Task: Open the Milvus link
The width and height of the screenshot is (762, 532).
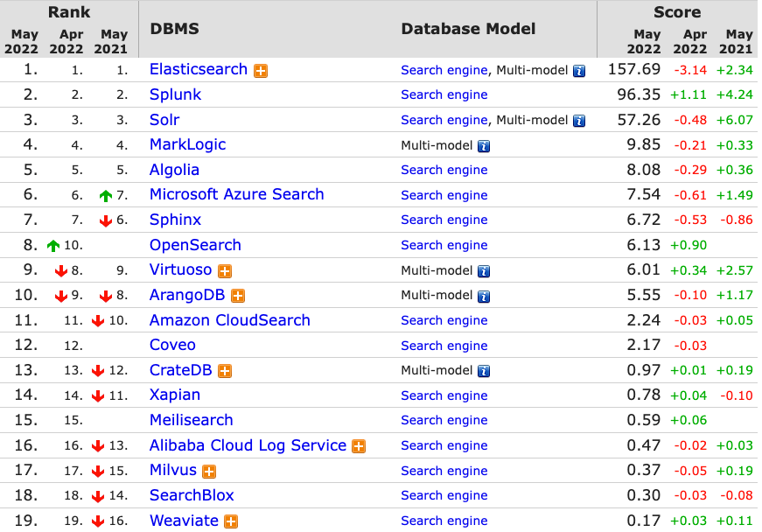Action: point(172,470)
